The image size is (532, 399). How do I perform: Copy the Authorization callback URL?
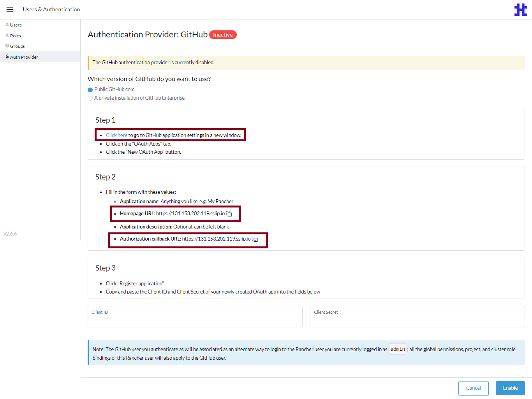pyautogui.click(x=255, y=239)
